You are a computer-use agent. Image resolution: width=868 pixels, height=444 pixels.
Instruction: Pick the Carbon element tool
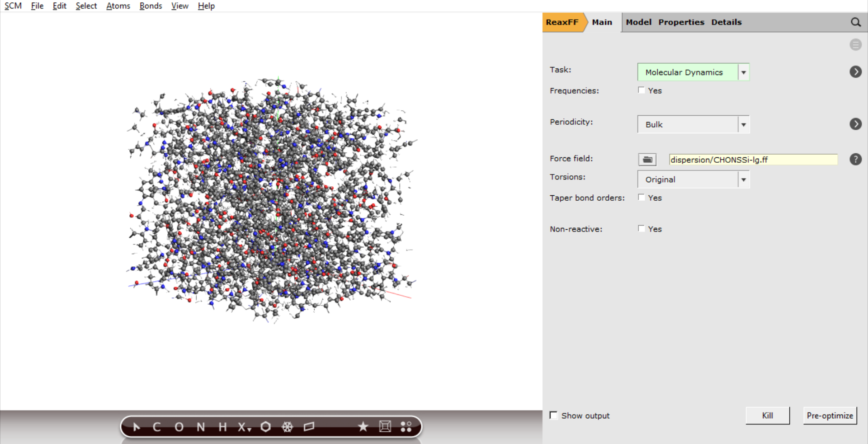point(157,426)
